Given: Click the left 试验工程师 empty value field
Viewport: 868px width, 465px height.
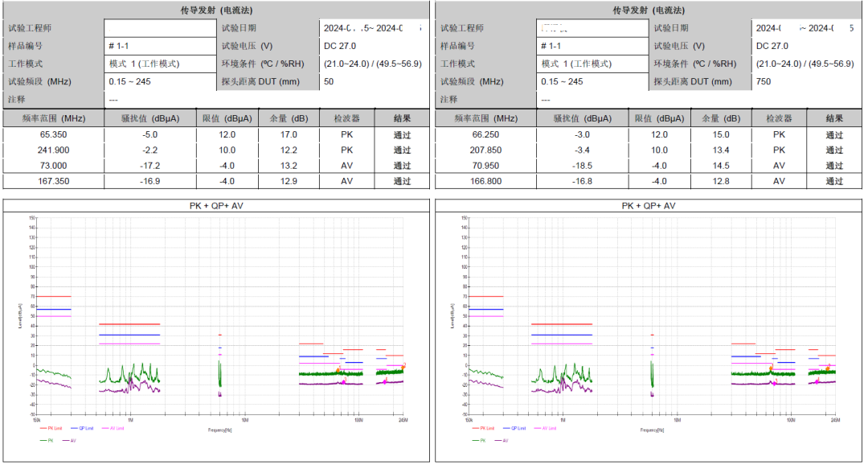Looking at the screenshot, I should pos(160,28).
